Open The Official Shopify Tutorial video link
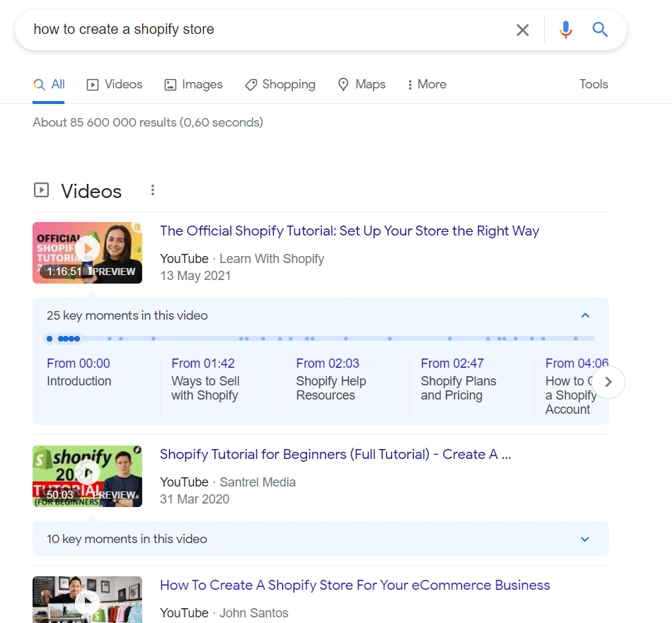The width and height of the screenshot is (672, 623). pyautogui.click(x=349, y=231)
